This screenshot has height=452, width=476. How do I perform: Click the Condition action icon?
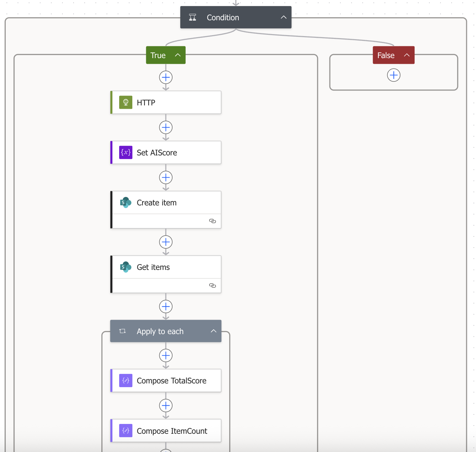tap(192, 17)
